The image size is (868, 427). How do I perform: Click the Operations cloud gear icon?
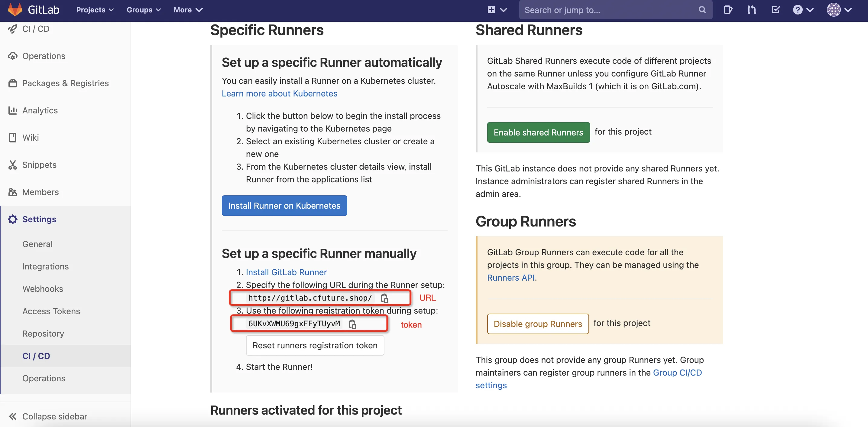[12, 56]
